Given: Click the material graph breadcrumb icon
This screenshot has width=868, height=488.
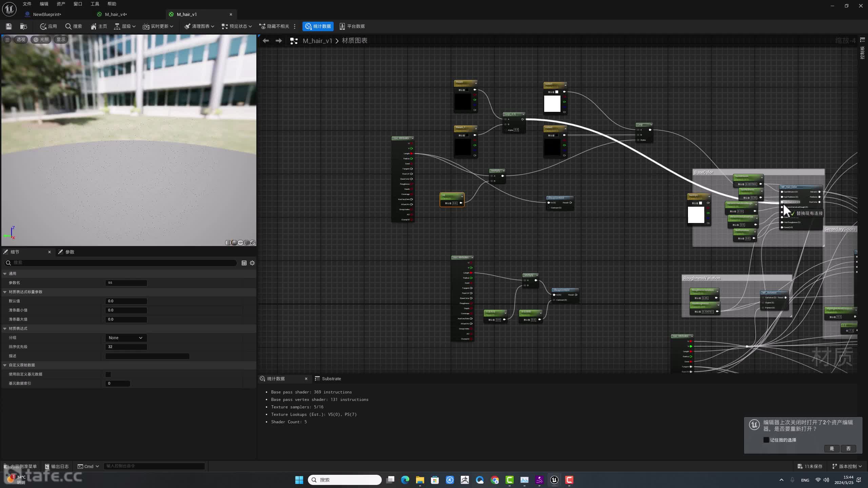Looking at the screenshot, I should click(294, 41).
